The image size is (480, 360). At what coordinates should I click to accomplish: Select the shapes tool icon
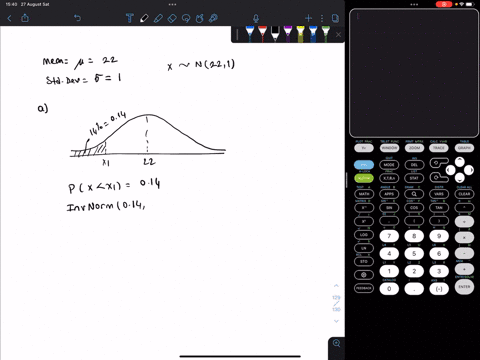199,18
